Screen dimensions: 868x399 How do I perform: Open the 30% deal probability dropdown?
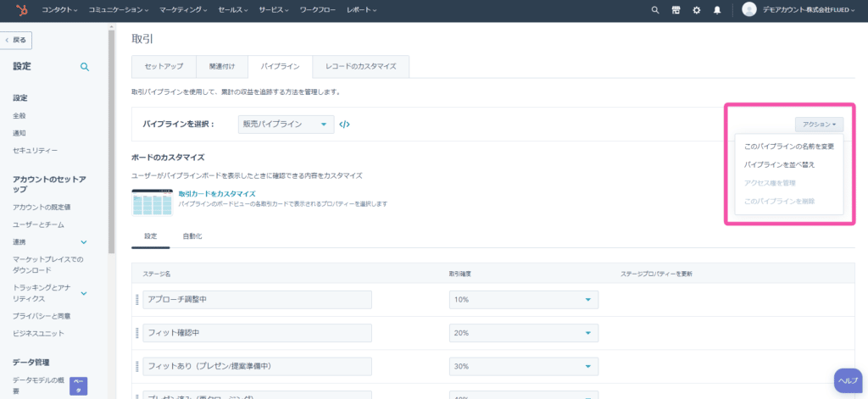point(524,366)
